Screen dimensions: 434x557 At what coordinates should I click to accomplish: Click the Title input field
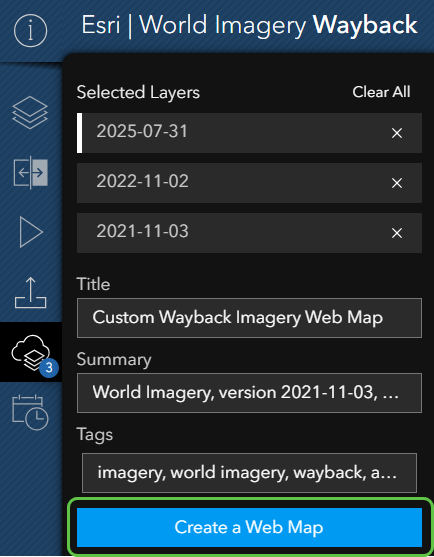(249, 318)
